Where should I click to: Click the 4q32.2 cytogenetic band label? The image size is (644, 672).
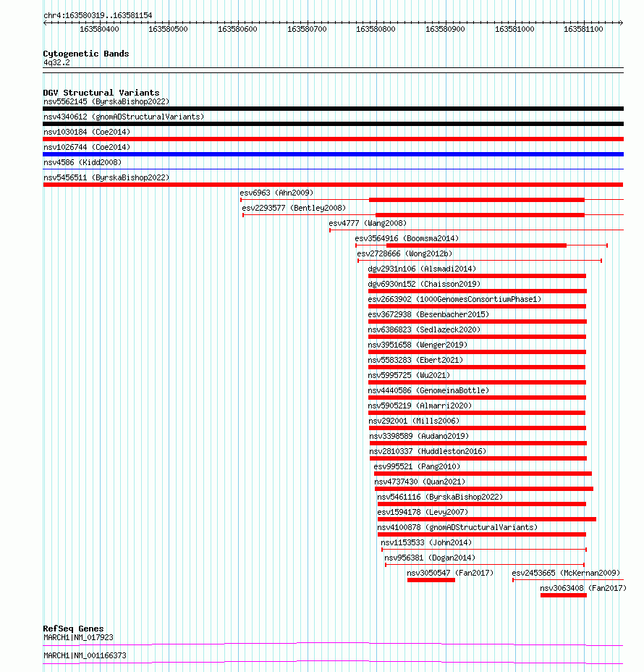pos(56,62)
